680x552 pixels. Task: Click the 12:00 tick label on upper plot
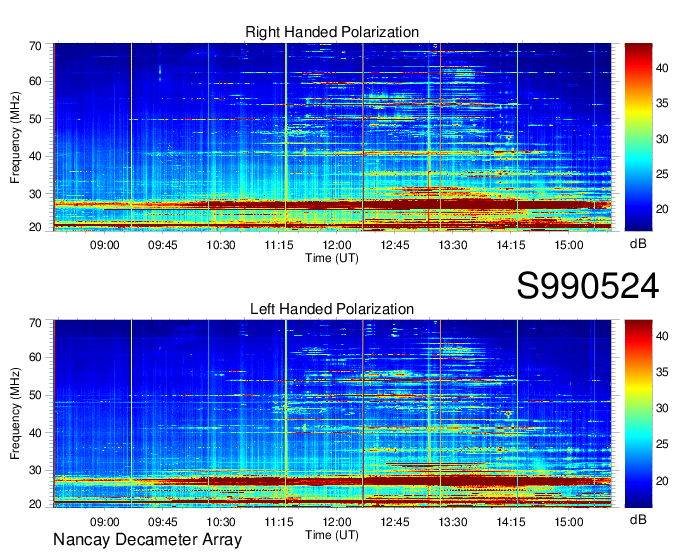[x=337, y=245]
